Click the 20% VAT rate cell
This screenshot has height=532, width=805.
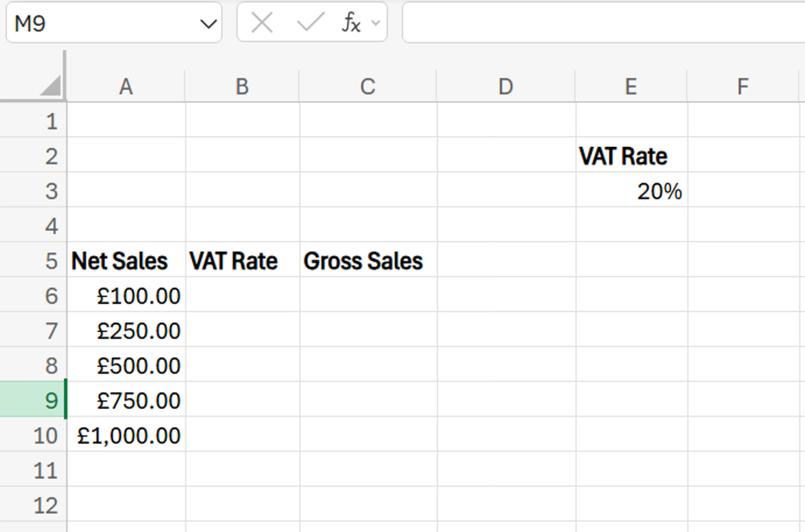pyautogui.click(x=631, y=191)
